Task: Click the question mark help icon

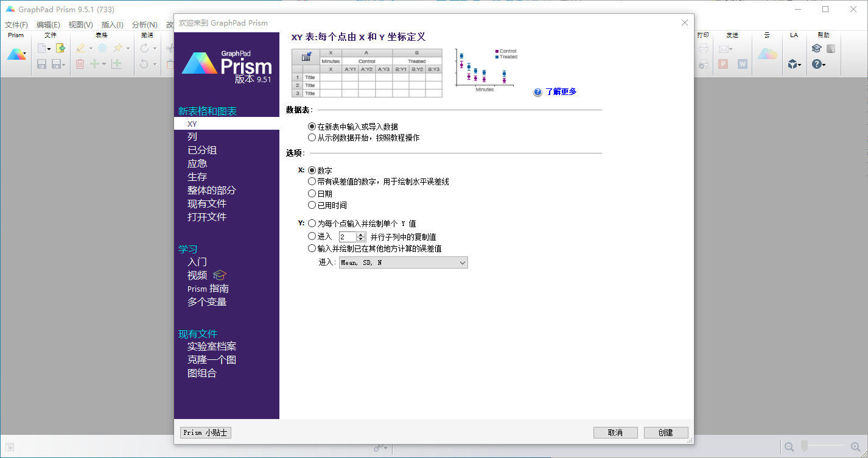Action: click(x=817, y=64)
